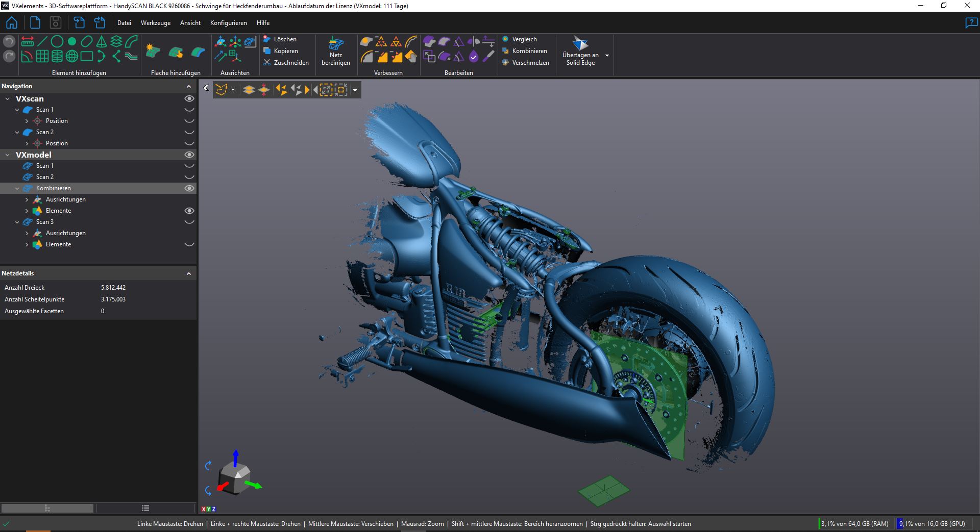
Task: Go to the Home screen icon
Action: point(11,22)
